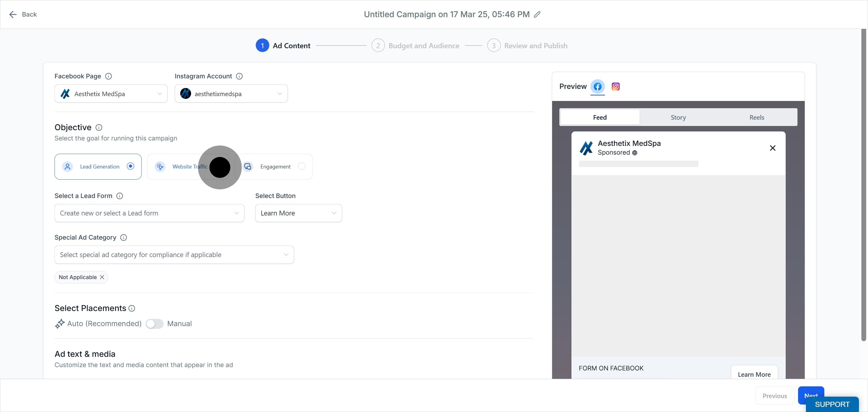Click Select Placements info icon

(x=132, y=308)
